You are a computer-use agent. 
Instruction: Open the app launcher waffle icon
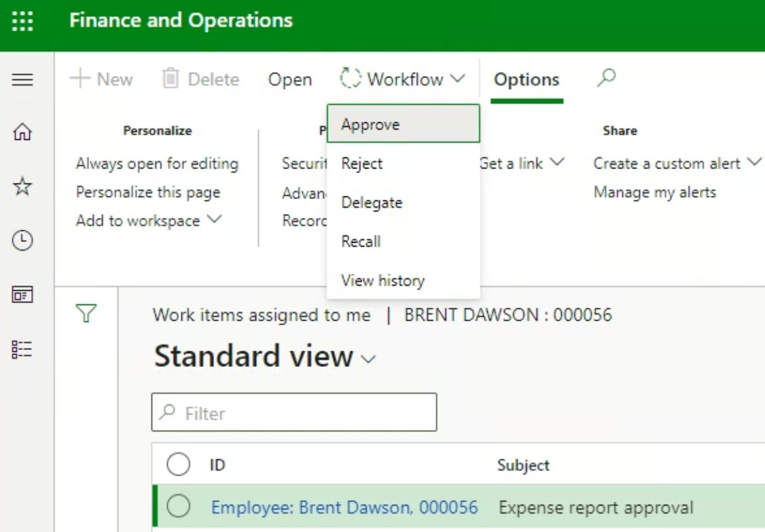tap(22, 20)
